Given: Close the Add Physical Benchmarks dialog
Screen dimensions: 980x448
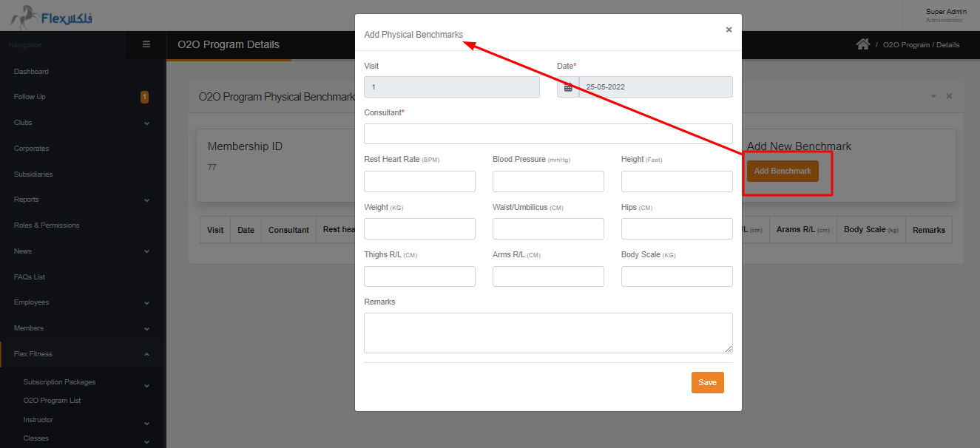Looking at the screenshot, I should coord(729,30).
